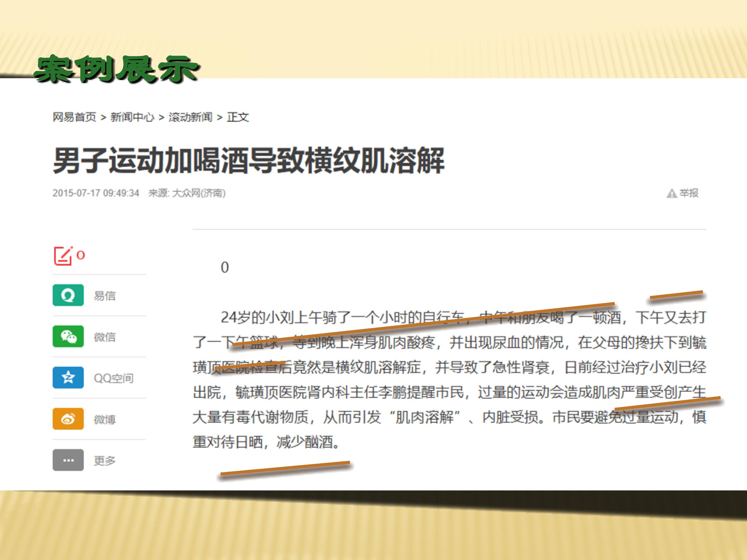Click the 微信 text label

coord(105,337)
